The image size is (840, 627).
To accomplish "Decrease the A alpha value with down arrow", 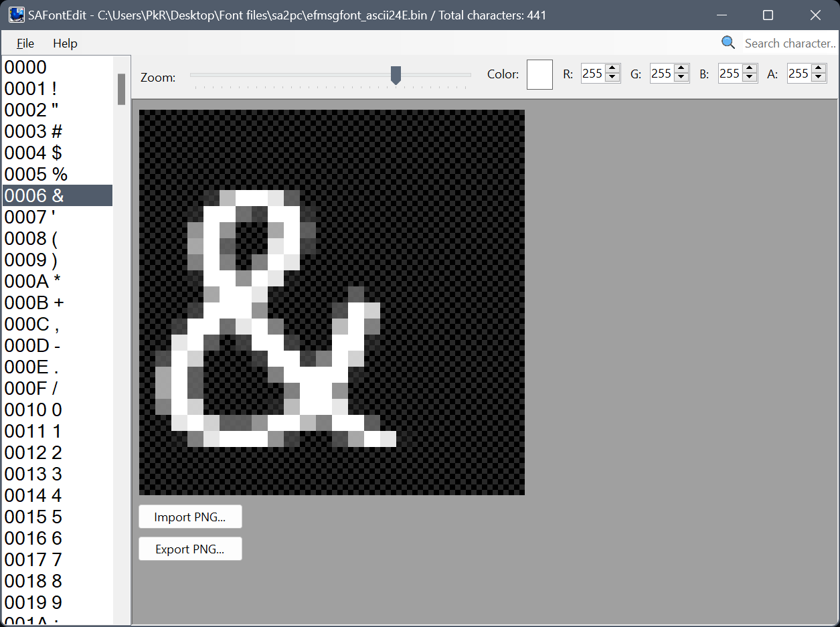I will point(819,78).
